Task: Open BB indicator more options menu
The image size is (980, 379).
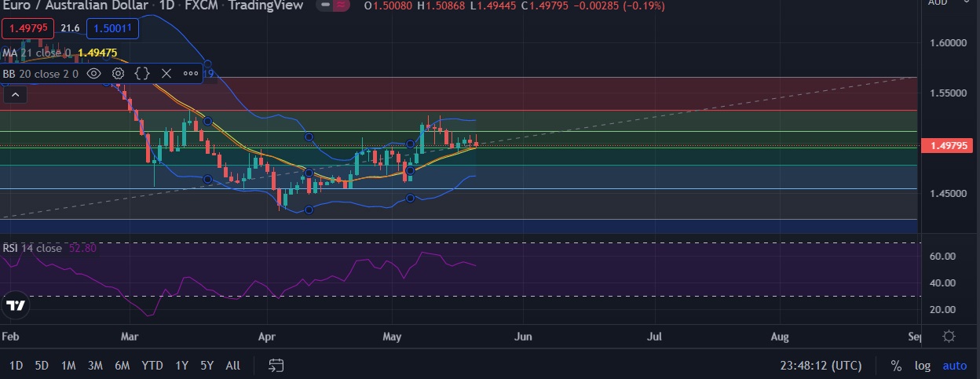Action: point(191,74)
